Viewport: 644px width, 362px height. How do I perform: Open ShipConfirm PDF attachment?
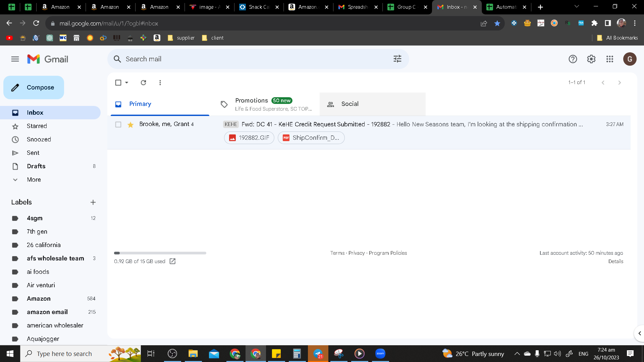click(311, 138)
